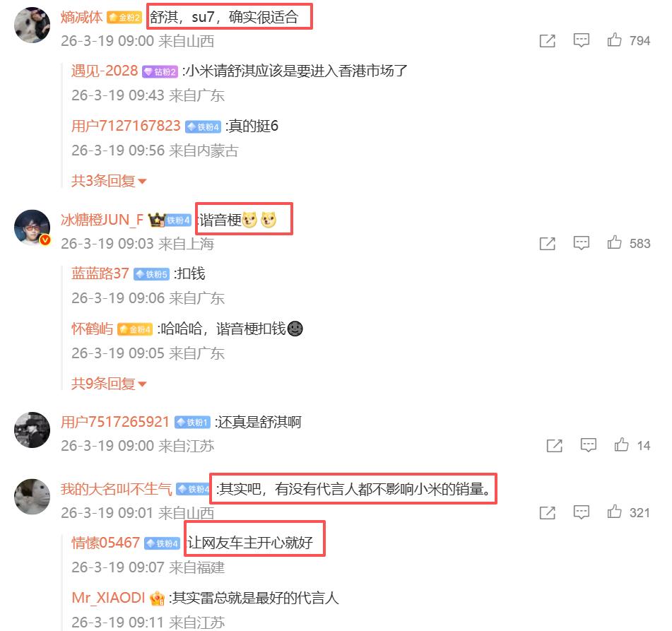This screenshot has width=672, height=631.
Task: Open the 怀鹤屿 username link
Action: 92,329
